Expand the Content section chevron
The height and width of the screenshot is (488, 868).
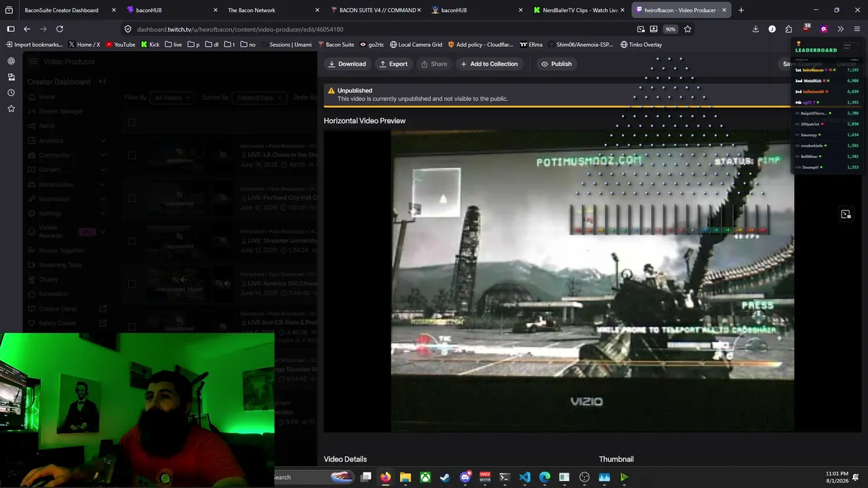tap(102, 170)
